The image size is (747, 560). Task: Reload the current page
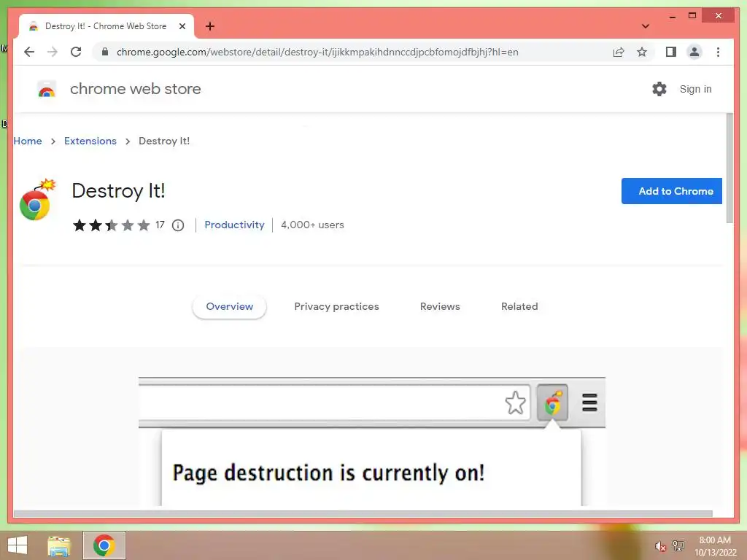pyautogui.click(x=76, y=52)
